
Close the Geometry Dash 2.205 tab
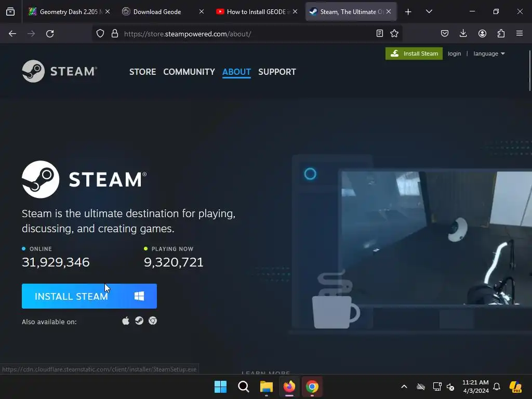click(x=108, y=11)
